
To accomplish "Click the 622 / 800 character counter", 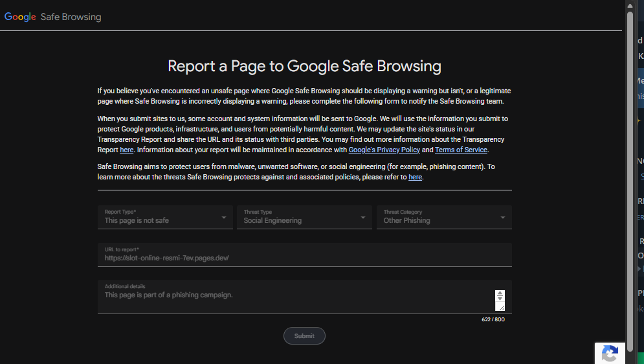I will (493, 319).
